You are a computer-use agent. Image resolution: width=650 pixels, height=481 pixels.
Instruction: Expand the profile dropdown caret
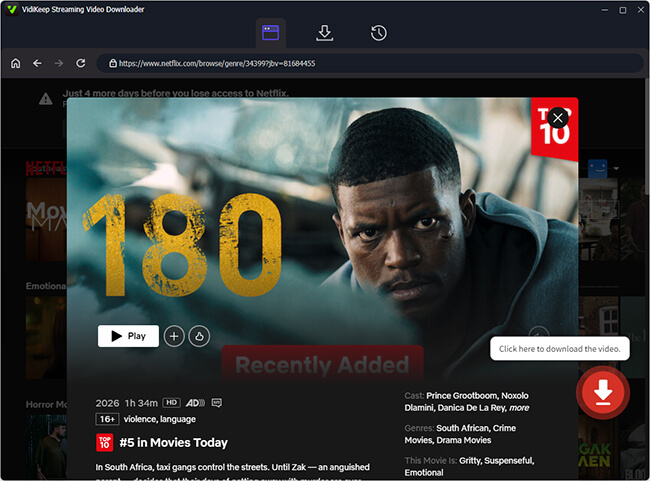pos(616,168)
